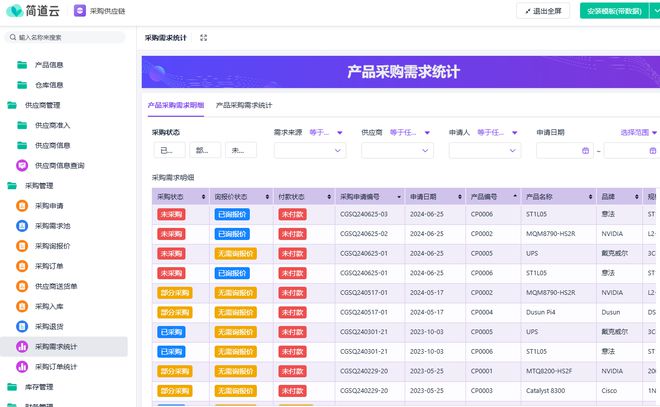Screen dimensions: 660x407
Task: Select 采购需求池 in sidebar
Action: click(53, 226)
